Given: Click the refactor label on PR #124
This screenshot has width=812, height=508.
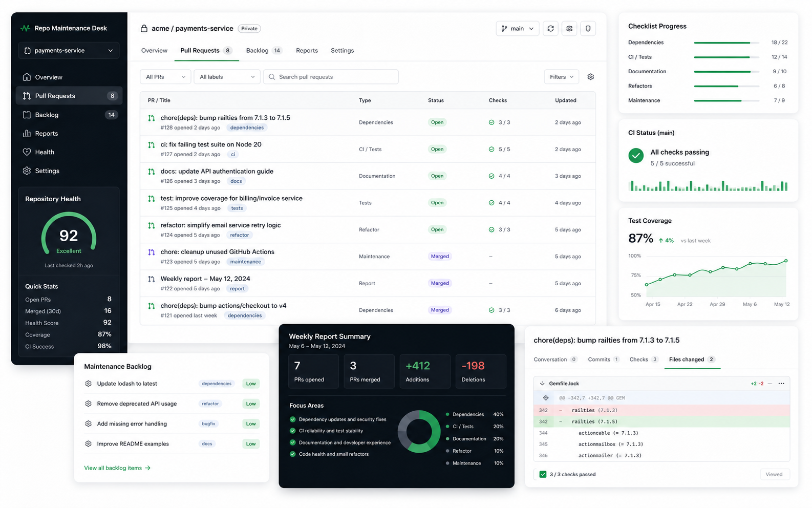Looking at the screenshot, I should tap(240, 236).
